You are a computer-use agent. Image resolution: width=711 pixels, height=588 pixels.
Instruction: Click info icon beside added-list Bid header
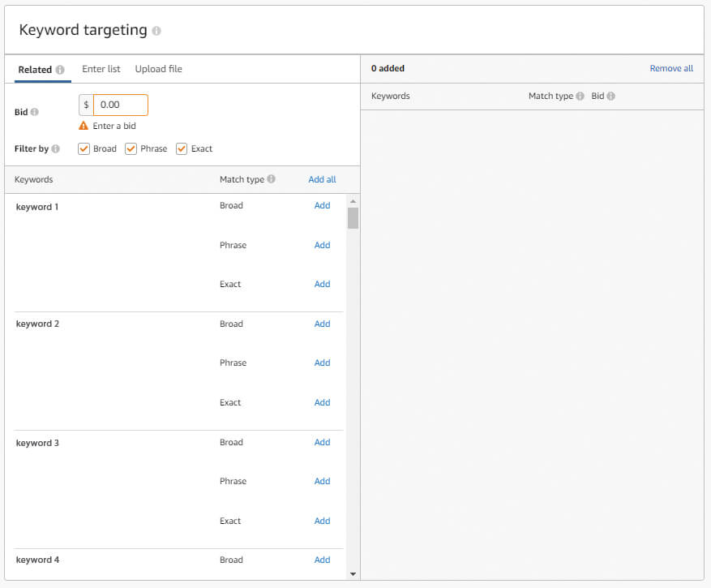tap(610, 97)
